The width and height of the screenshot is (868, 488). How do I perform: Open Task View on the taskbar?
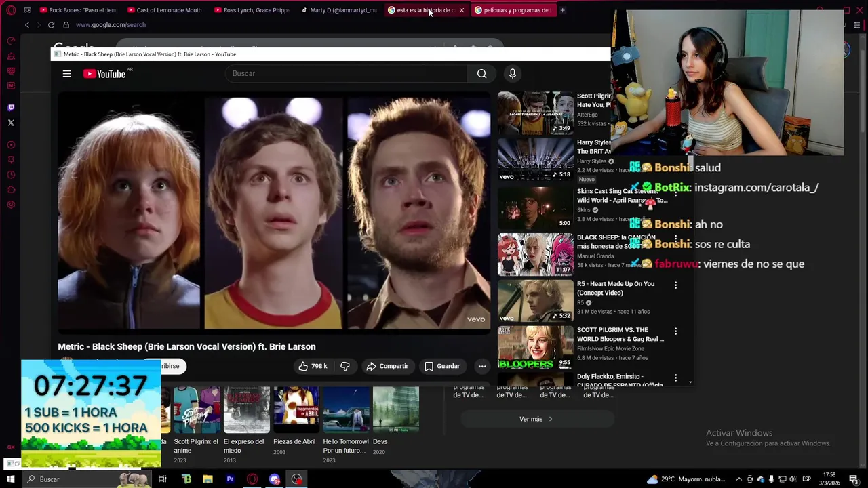click(x=163, y=479)
